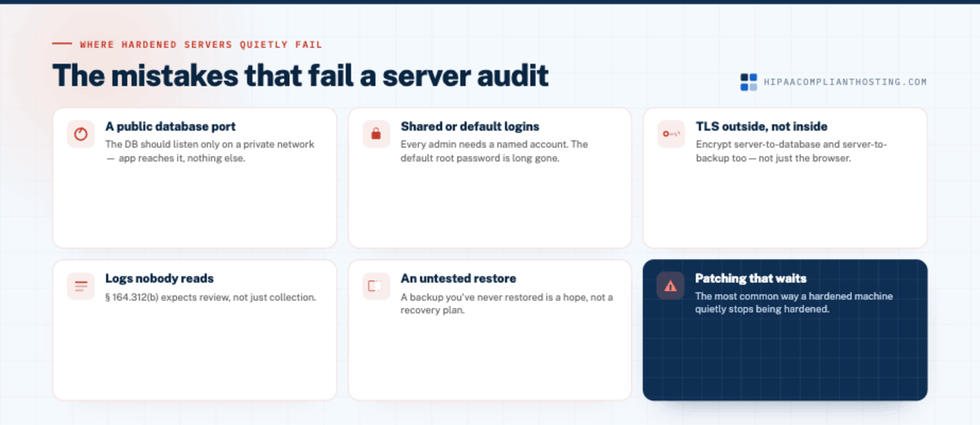
Task: Click the text about DB listening on private network
Action: point(210,151)
